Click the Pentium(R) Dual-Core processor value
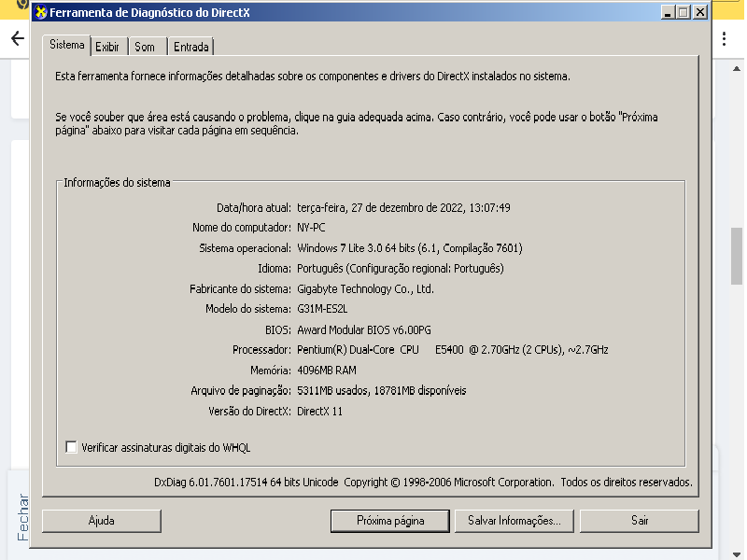Image resolution: width=747 pixels, height=560 pixels. (453, 350)
